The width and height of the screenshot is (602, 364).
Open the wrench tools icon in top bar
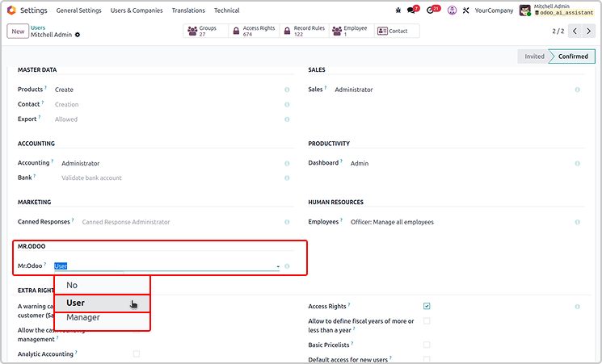pyautogui.click(x=465, y=10)
